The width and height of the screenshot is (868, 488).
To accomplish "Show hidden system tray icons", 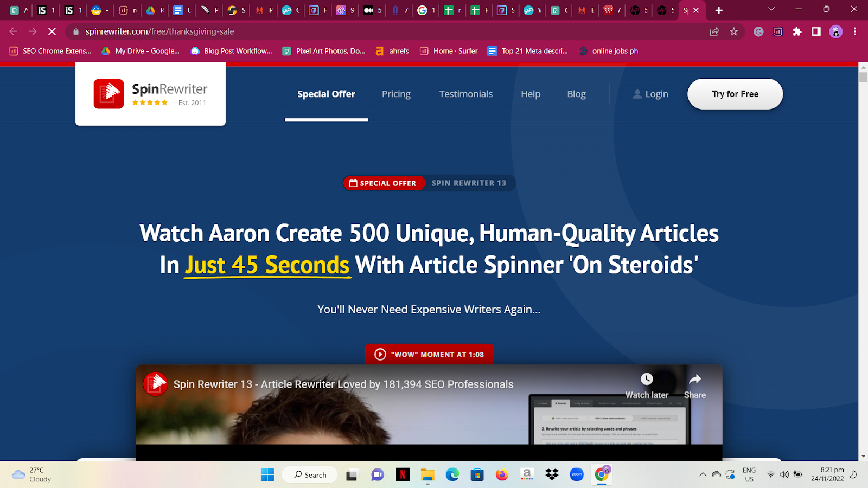I will pos(703,474).
